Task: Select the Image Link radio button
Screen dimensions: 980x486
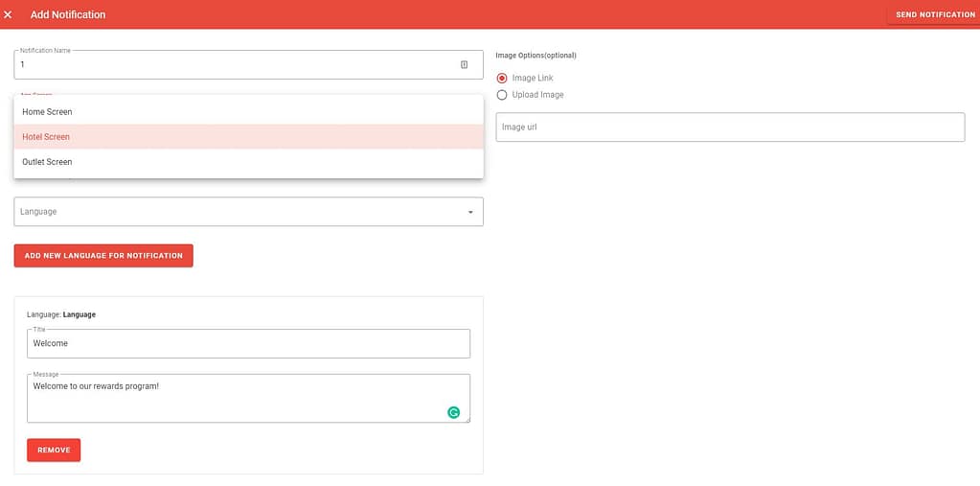Action: 502,78
